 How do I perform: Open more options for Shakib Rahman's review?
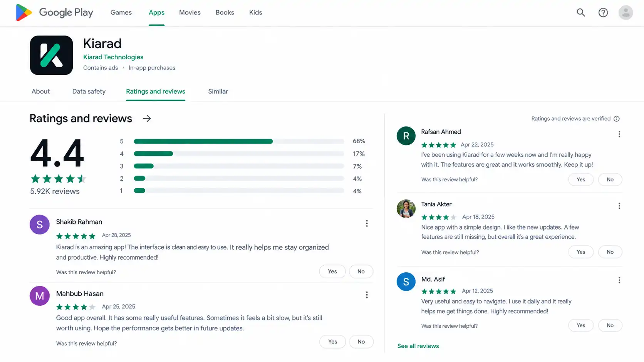point(367,223)
